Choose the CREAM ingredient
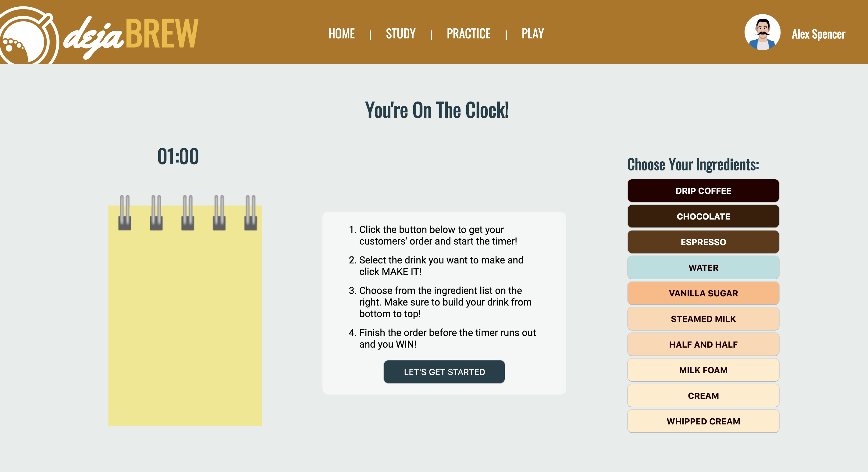 [703, 396]
